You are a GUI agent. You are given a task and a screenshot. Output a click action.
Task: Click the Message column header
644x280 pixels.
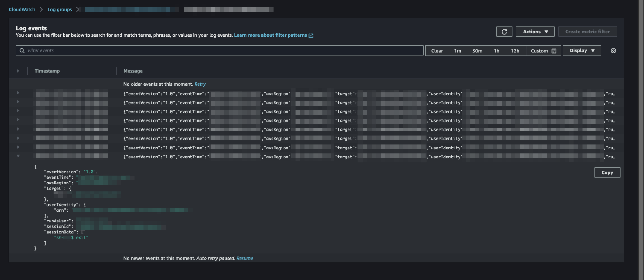[133, 71]
